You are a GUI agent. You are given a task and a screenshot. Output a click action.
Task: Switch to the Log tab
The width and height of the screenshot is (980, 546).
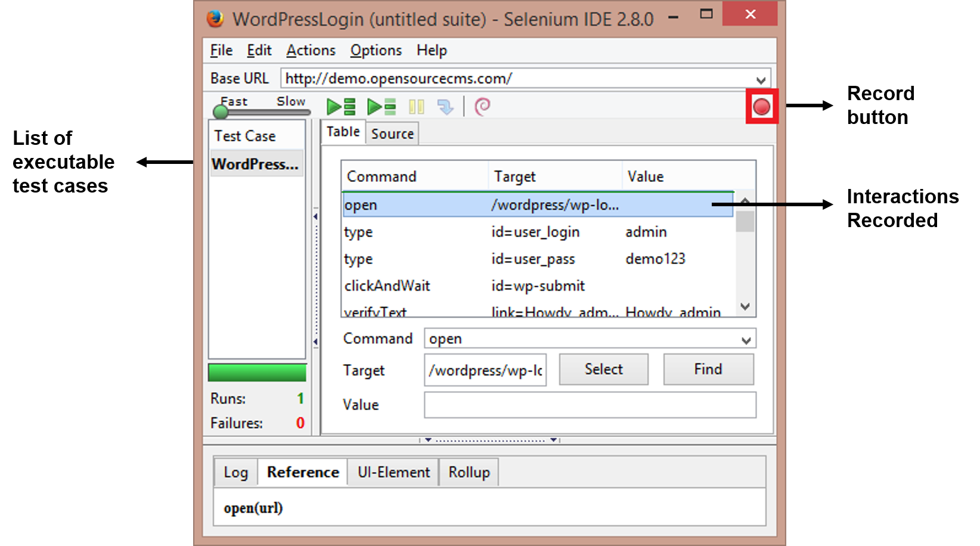point(235,473)
